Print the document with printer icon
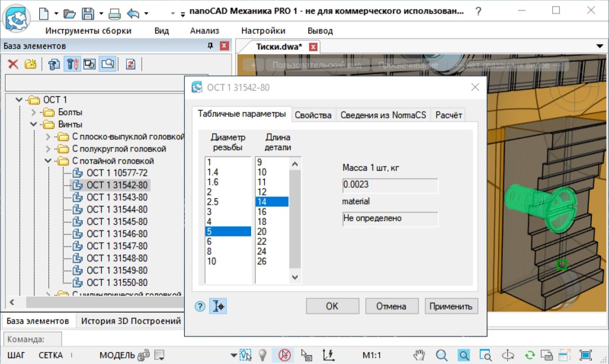Image resolution: width=609 pixels, height=364 pixels. (x=114, y=15)
